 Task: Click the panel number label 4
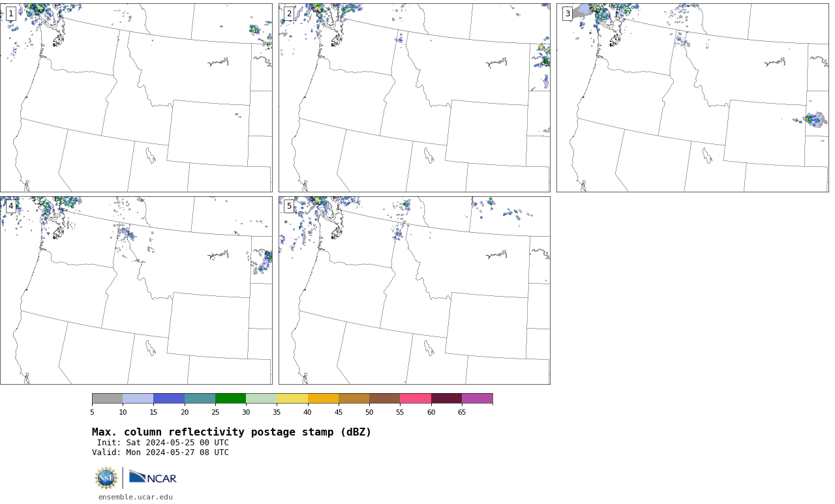pyautogui.click(x=10, y=206)
